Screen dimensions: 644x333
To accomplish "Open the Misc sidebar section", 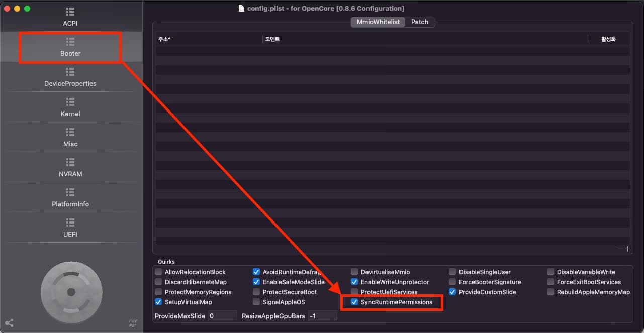I will tap(70, 138).
